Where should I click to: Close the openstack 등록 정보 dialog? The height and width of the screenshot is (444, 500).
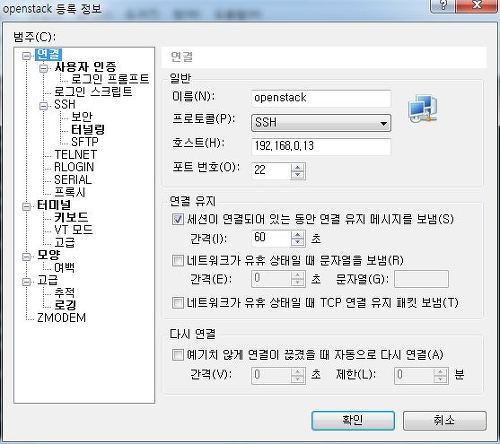(x=478, y=5)
